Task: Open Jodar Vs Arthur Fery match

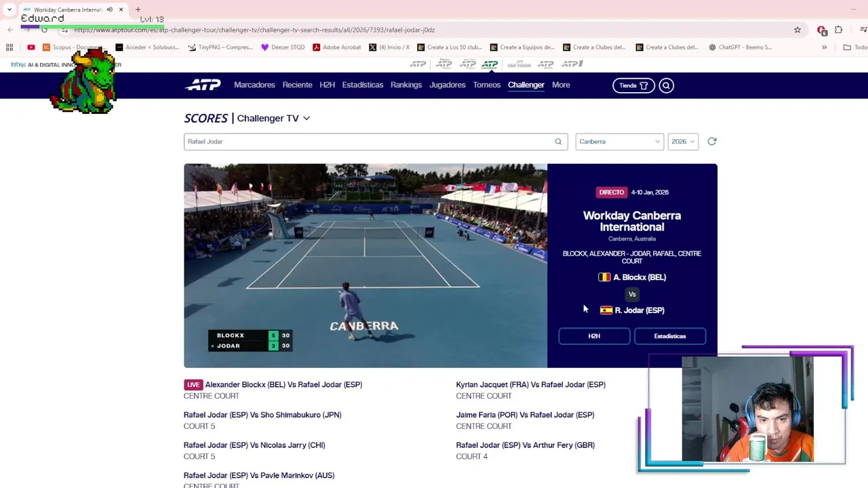Action: (526, 445)
